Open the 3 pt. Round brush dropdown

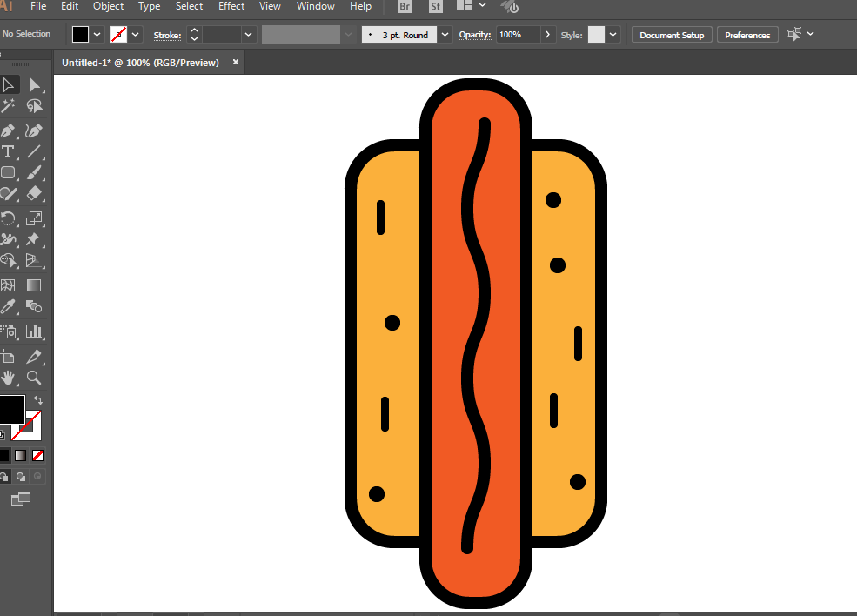445,35
